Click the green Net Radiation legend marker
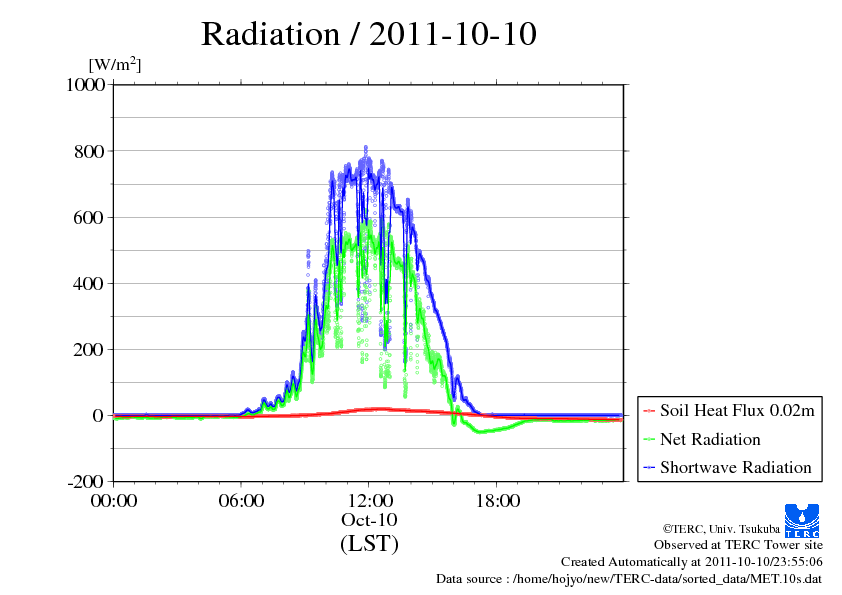 (649, 440)
